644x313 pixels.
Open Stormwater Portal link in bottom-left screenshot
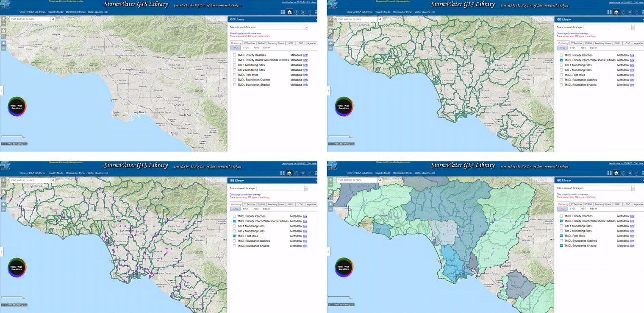(x=75, y=173)
